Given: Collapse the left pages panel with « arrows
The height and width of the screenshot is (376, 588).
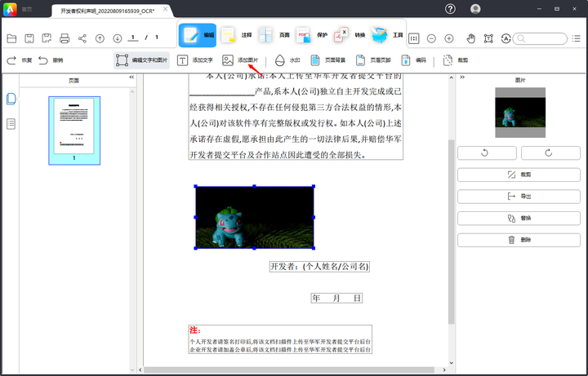Looking at the screenshot, I should (x=131, y=77).
